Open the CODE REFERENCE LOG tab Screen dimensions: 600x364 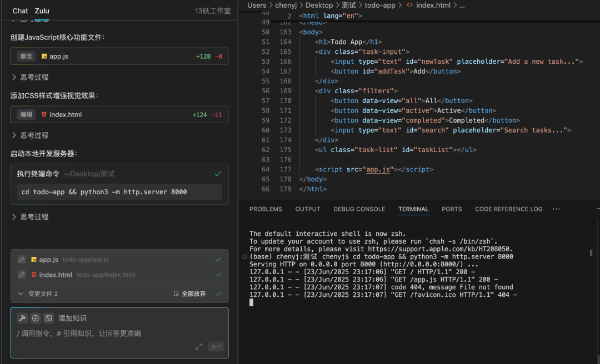point(508,209)
